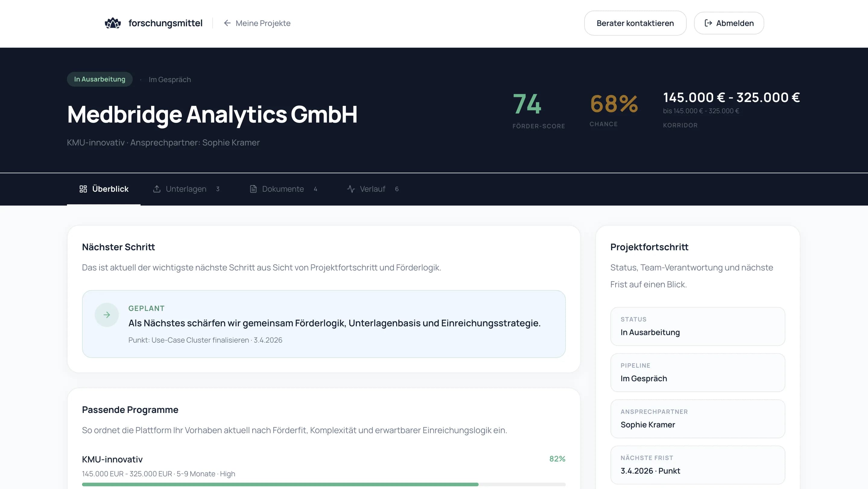Open the Unterlagen tab
This screenshot has height=489, width=868.
point(186,189)
